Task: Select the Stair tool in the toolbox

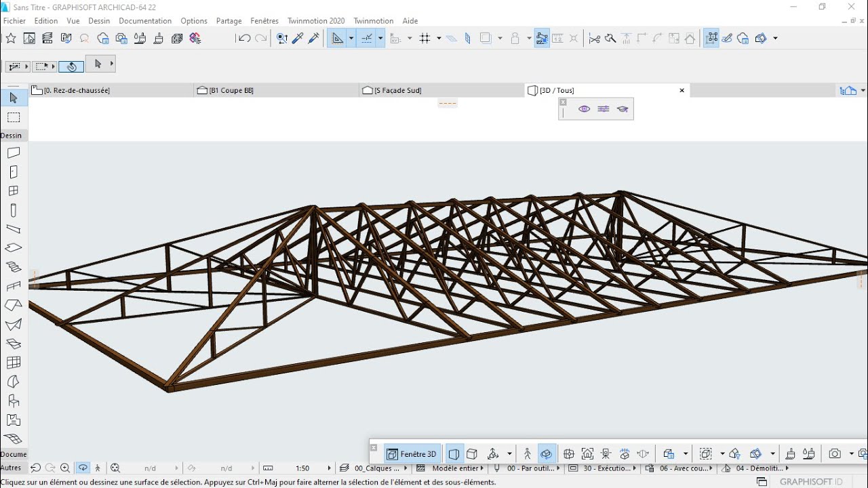Action: point(14,267)
